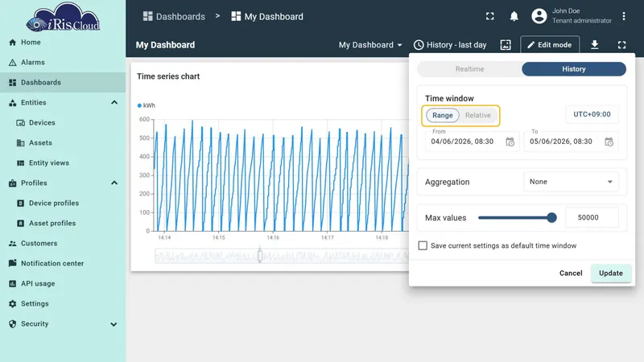Click the Asset profiles icon
This screenshot has width=644, height=362.
pos(21,224)
